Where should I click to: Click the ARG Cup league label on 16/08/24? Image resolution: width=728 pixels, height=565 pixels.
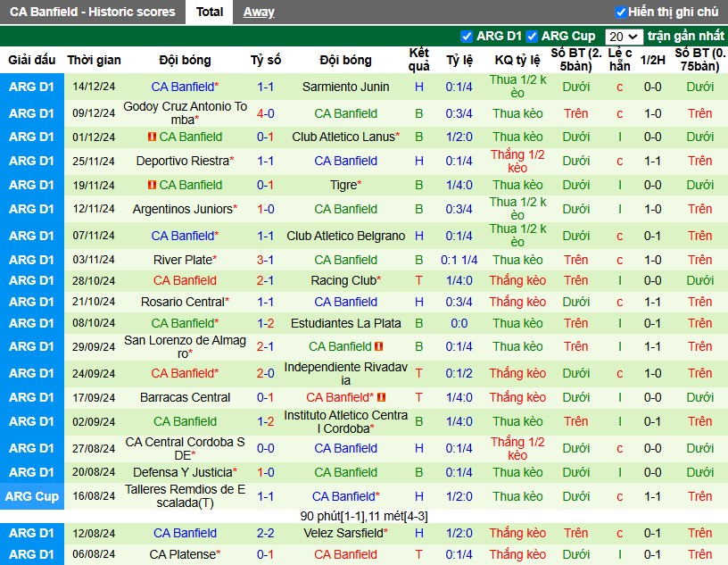31,496
